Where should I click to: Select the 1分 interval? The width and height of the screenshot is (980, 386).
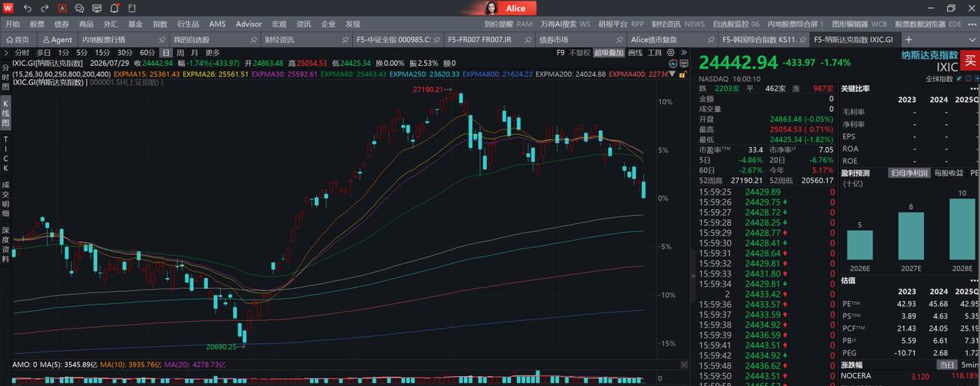[x=64, y=53]
